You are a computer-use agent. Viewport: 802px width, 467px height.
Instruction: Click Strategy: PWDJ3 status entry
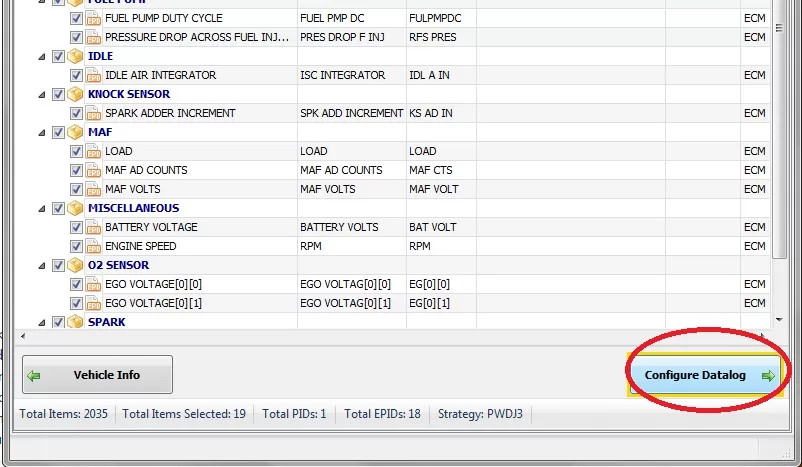[x=480, y=414]
